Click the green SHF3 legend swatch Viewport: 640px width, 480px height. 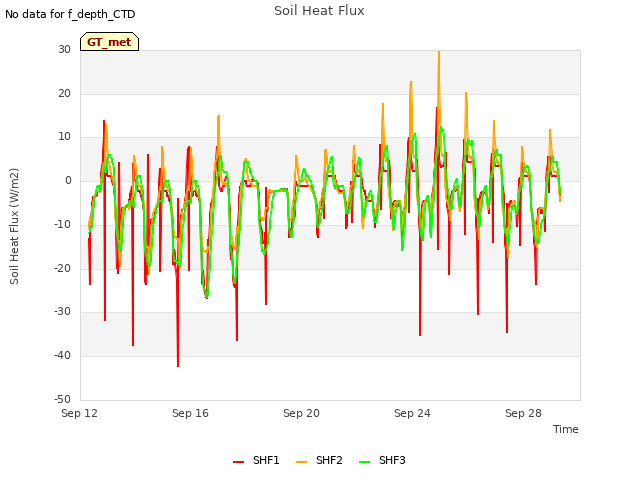click(x=364, y=462)
